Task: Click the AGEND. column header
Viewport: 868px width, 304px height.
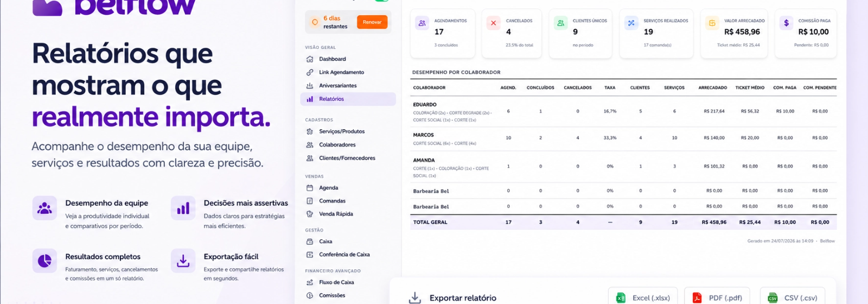Action: [x=508, y=87]
